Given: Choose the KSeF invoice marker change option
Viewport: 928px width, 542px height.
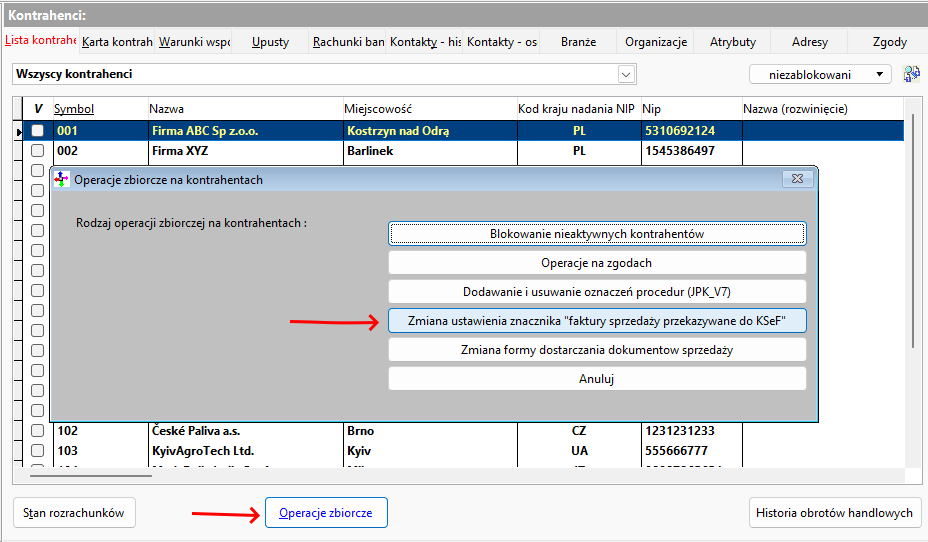Looking at the screenshot, I should pyautogui.click(x=597, y=321).
